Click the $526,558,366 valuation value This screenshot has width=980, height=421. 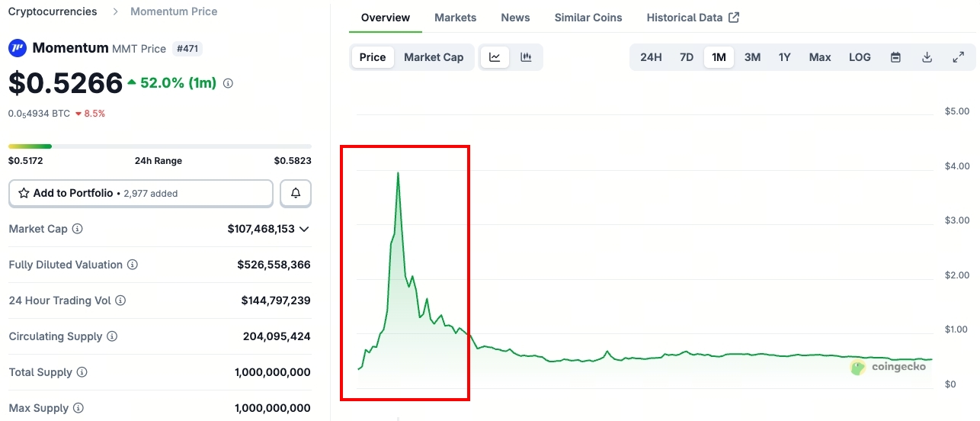coord(274,265)
